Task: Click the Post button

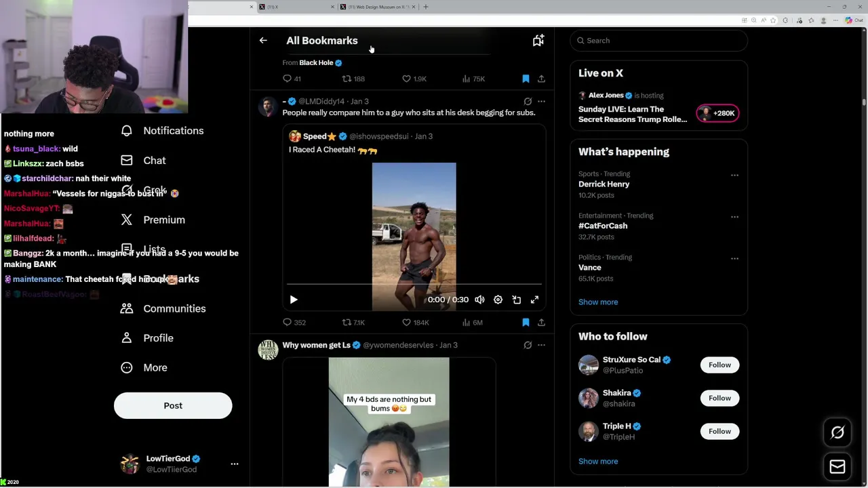Action: point(173,405)
